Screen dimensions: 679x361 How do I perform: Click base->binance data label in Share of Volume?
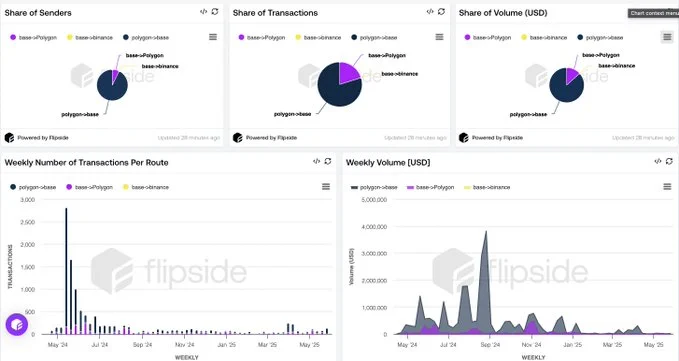pos(617,66)
